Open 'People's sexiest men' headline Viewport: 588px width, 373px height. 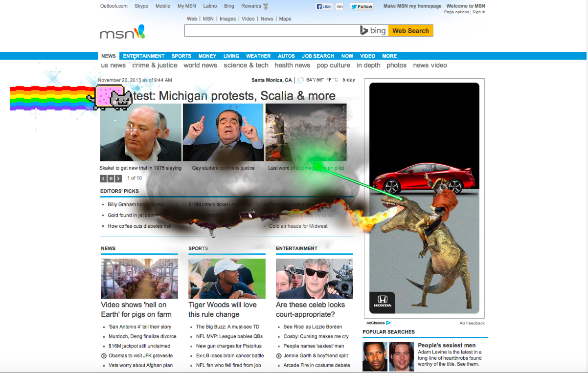[447, 345]
